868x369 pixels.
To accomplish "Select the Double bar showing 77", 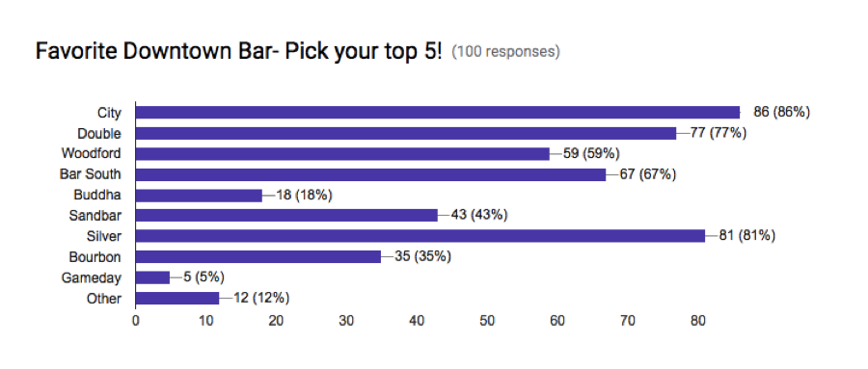I will tap(406, 133).
